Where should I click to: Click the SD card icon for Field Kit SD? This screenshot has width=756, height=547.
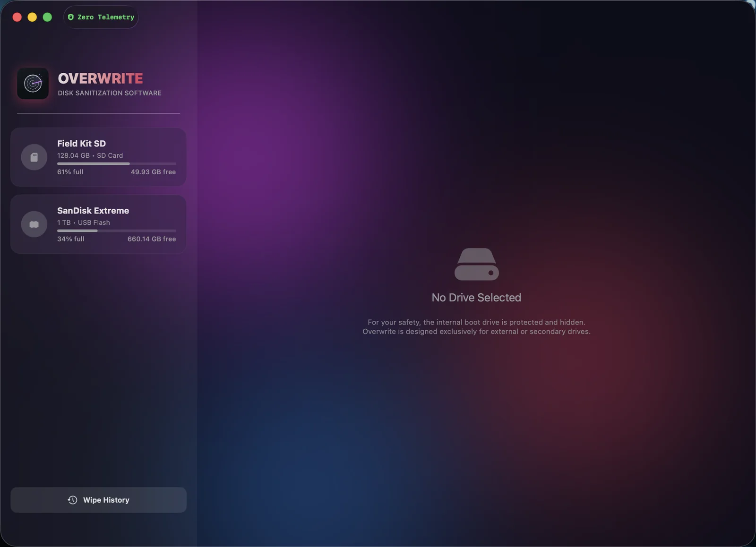point(34,157)
